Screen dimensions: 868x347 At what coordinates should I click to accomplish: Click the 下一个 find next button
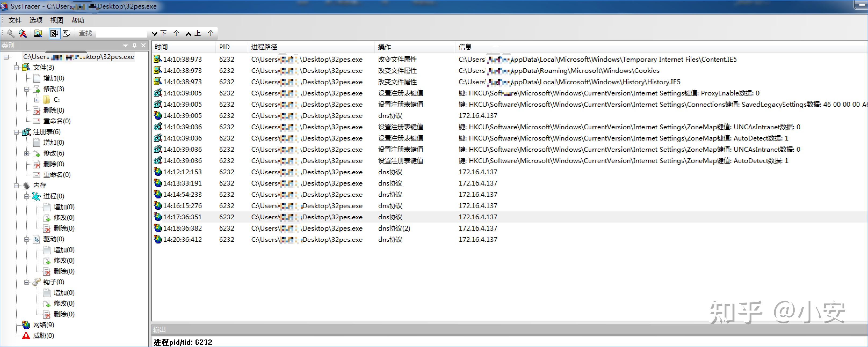pyautogui.click(x=165, y=33)
